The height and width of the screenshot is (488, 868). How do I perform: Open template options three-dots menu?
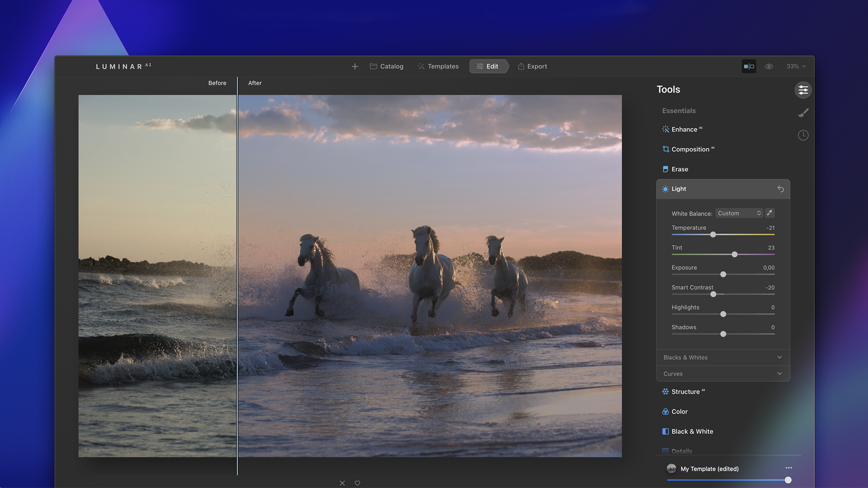pos(788,468)
